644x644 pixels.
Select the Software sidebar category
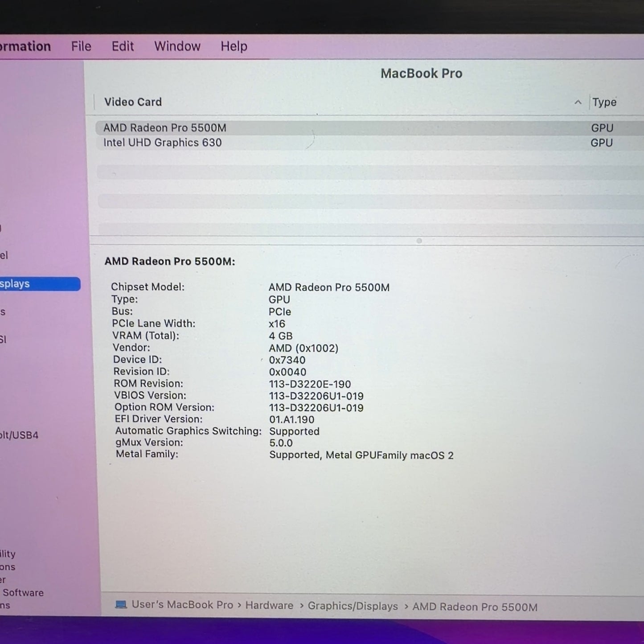23,593
